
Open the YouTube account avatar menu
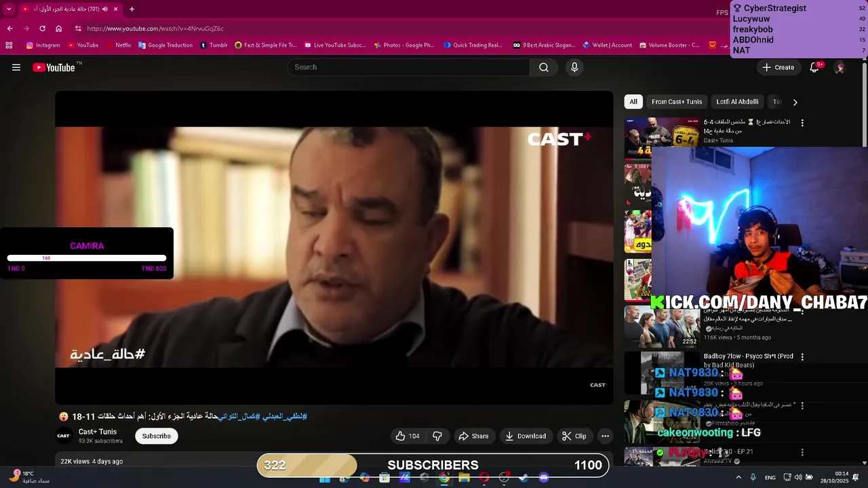(x=840, y=67)
